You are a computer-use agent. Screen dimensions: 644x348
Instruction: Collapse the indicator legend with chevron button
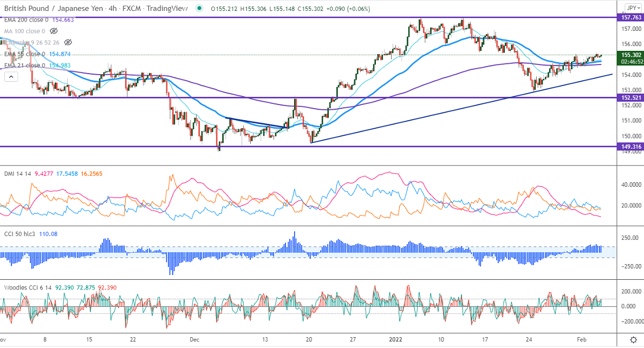[10, 77]
